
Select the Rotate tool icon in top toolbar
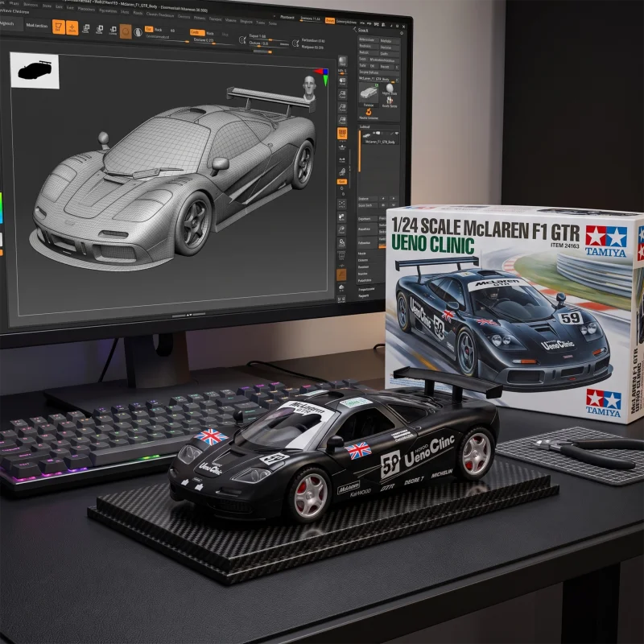pos(113,31)
